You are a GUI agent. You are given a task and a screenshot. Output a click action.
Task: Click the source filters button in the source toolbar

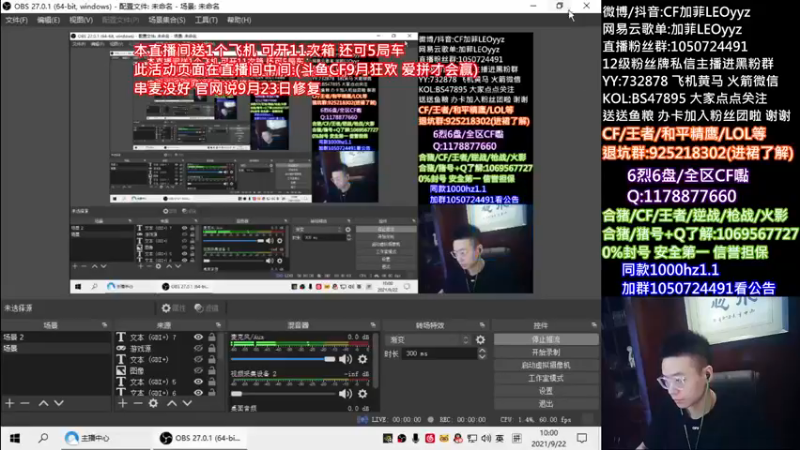click(x=207, y=308)
